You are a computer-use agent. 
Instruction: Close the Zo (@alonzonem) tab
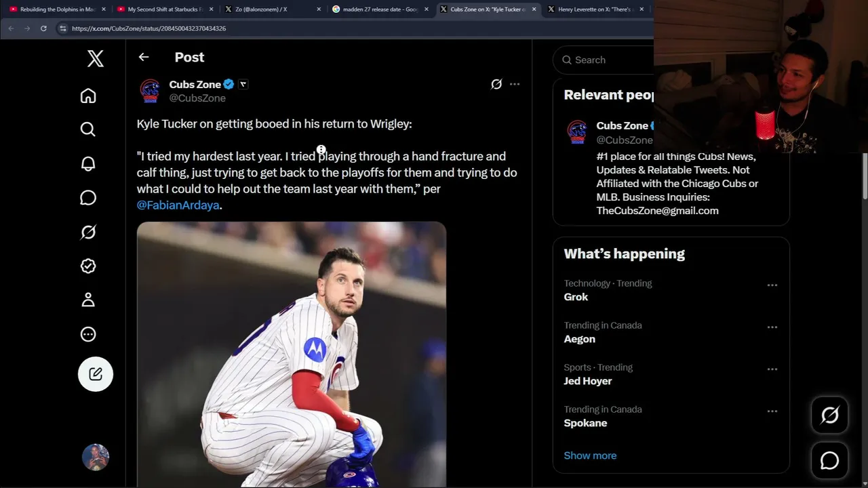319,9
